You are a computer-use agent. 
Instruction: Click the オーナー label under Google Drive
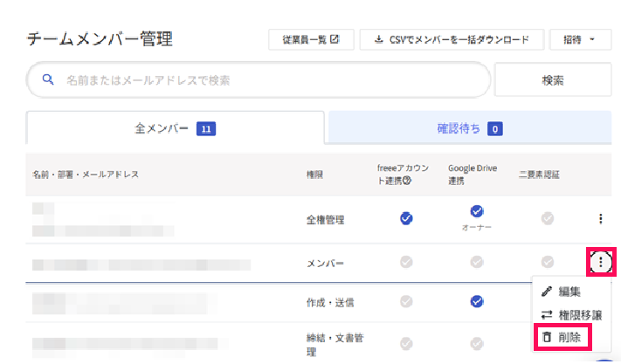(x=477, y=228)
